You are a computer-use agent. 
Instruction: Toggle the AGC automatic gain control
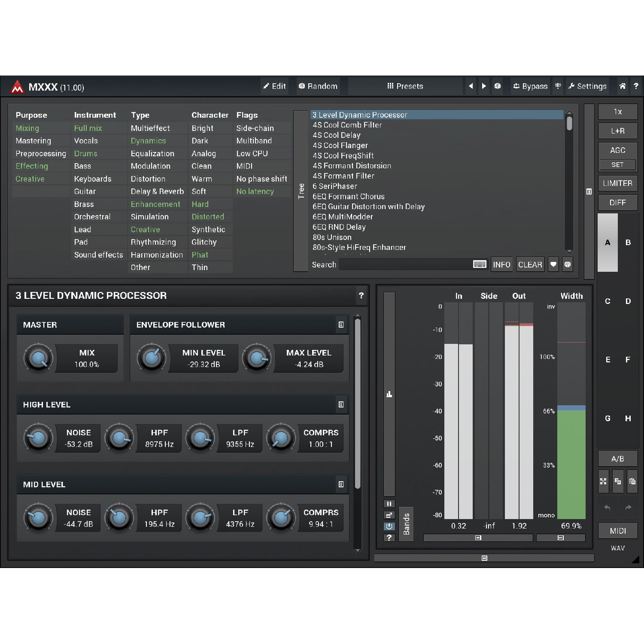click(x=617, y=150)
